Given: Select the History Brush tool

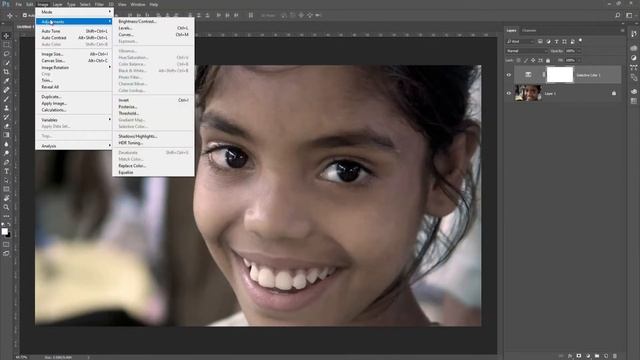Looking at the screenshot, I should [x=6, y=117].
